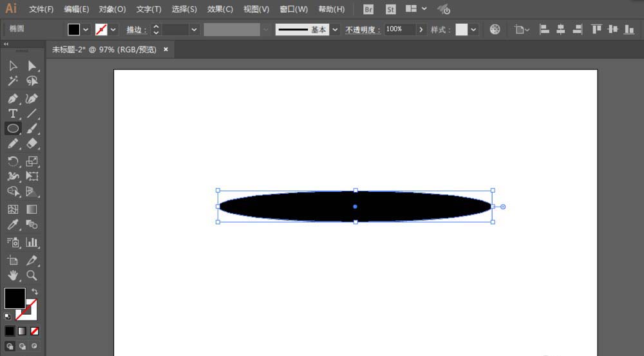The width and height of the screenshot is (644, 356).
Task: Open Recolor Artwork color wheel icon
Action: (495, 29)
